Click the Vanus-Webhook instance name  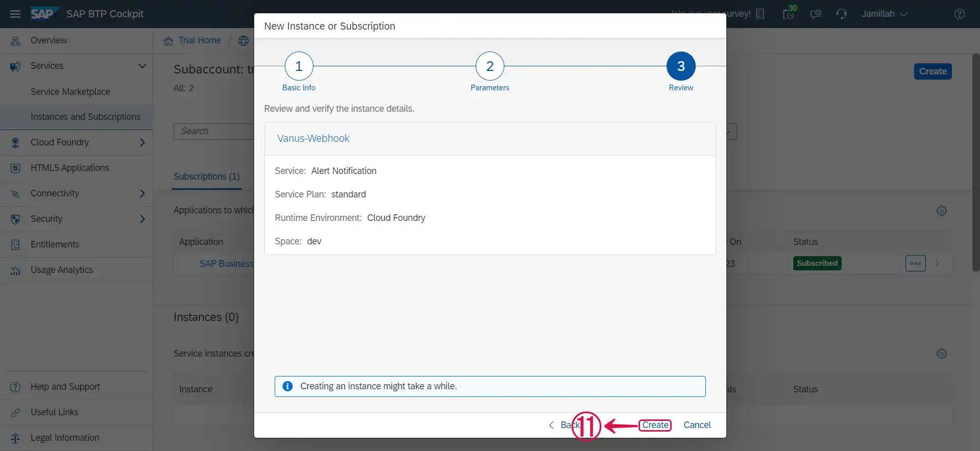point(313,138)
